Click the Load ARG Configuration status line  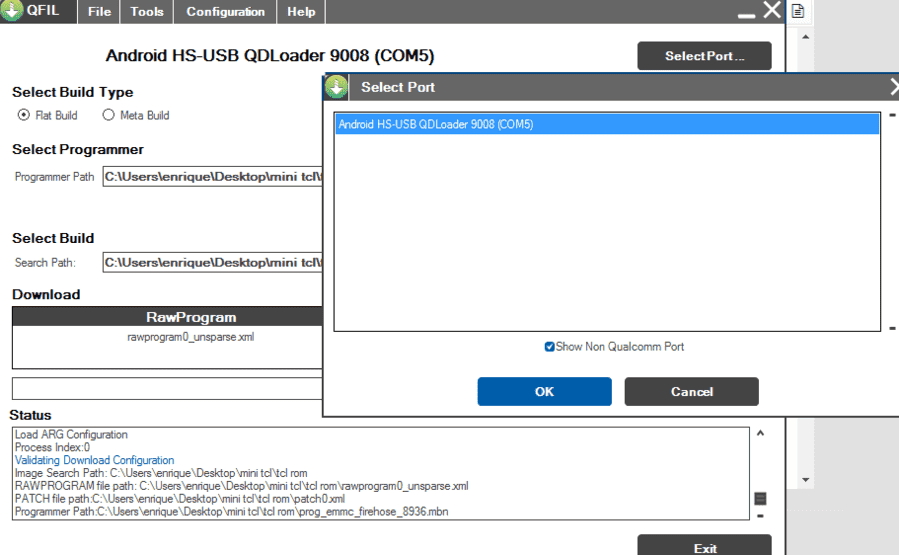pos(71,435)
